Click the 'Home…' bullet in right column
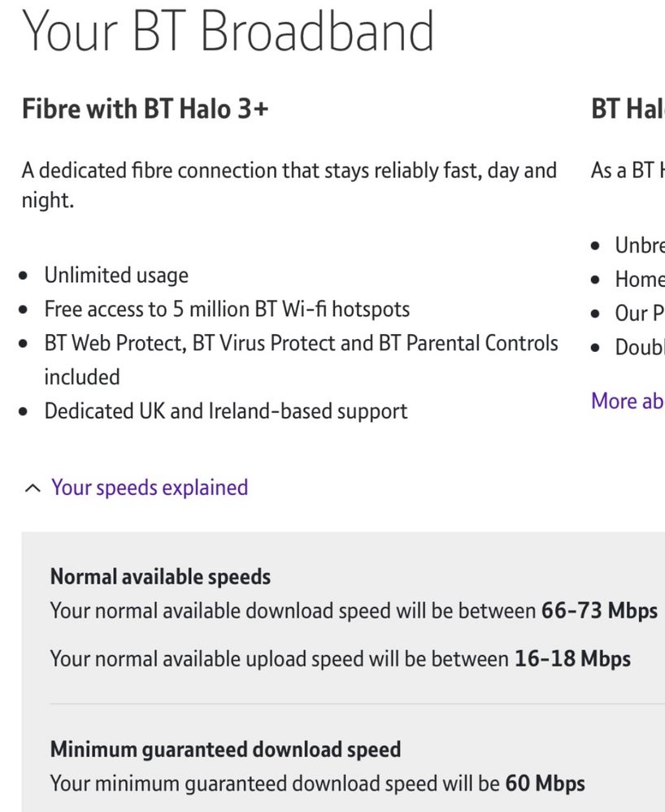 (x=639, y=280)
